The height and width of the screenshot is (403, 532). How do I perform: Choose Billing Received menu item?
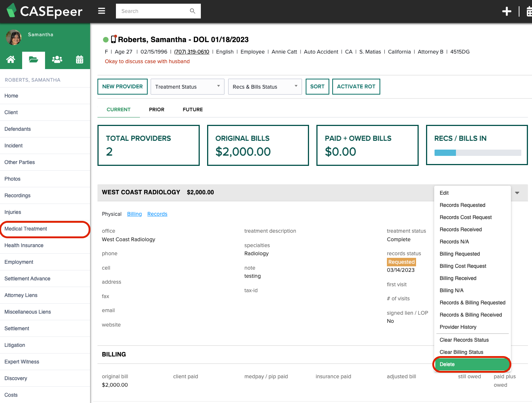(x=473, y=278)
